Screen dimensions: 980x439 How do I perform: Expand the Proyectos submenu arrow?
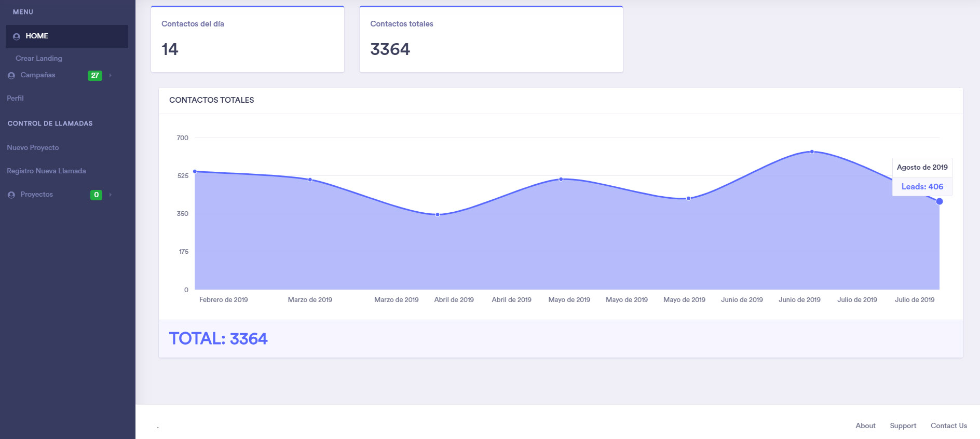coord(111,195)
